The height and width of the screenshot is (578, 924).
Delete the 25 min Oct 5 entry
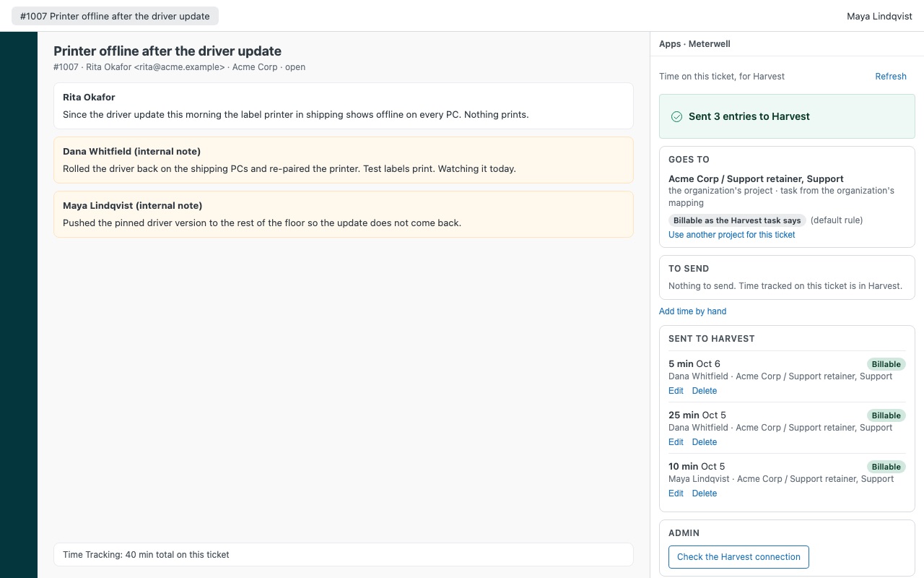(x=705, y=442)
